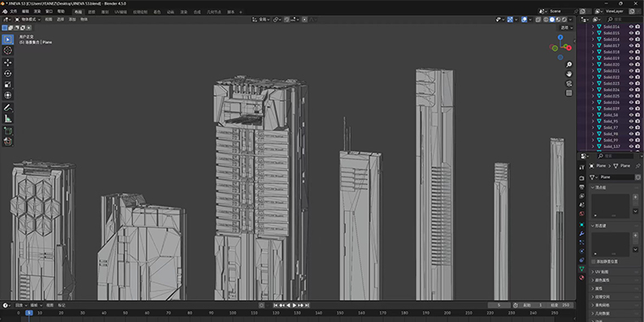This screenshot has height=322, width=644.
Task: Open the Render properties tab
Action: (581, 178)
